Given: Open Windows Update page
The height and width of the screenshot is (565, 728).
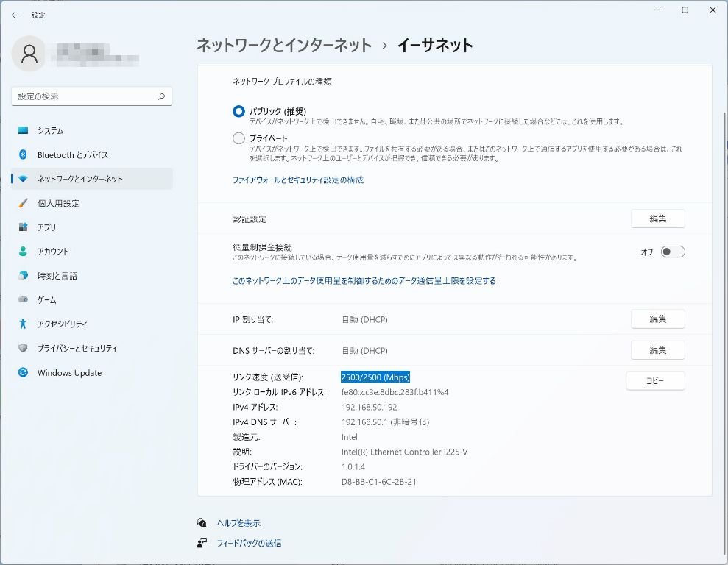Looking at the screenshot, I should [69, 373].
